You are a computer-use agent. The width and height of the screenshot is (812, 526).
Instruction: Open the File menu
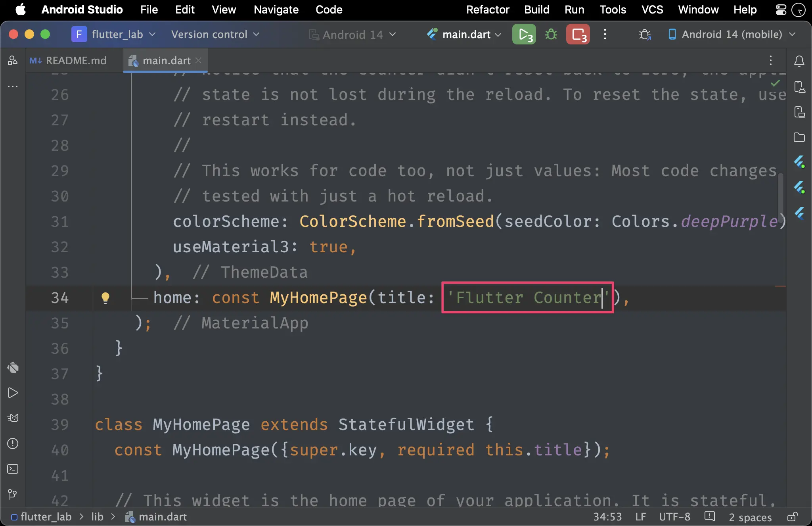[x=149, y=10]
